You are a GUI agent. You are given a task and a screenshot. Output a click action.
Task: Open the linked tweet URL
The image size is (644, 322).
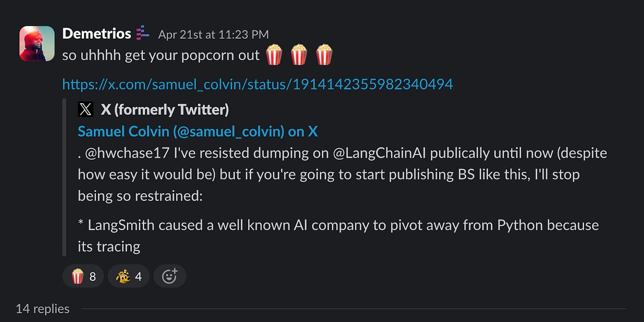tap(257, 84)
